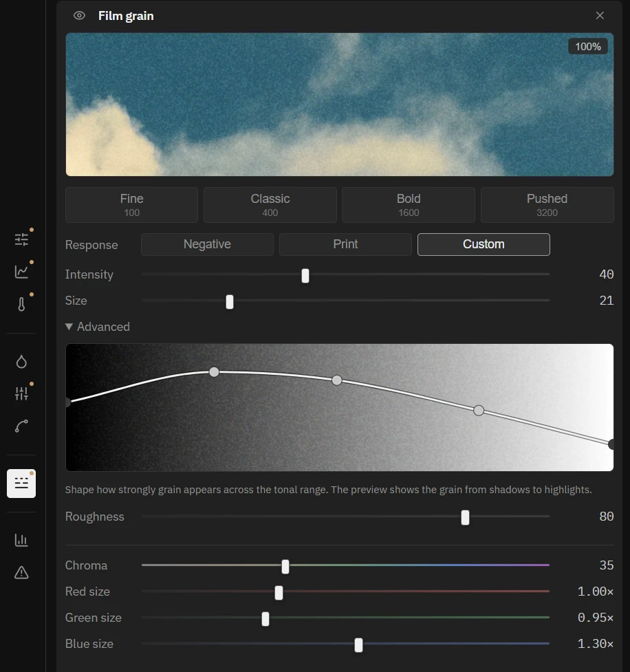Click the 100% zoom badge on preview
The width and height of the screenshot is (630, 672).
588,46
